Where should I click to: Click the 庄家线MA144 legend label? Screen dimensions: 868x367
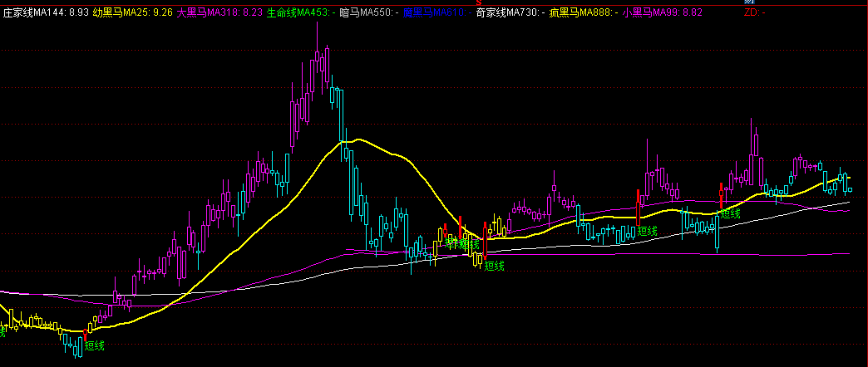[x=45, y=13]
